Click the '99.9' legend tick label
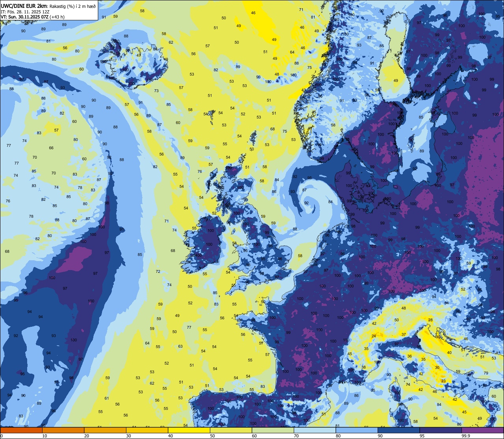 point(466,436)
